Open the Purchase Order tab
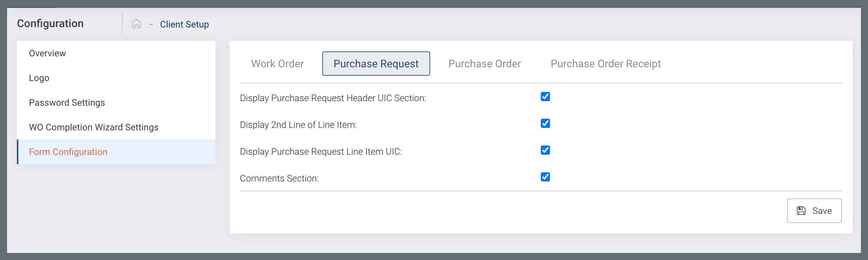The height and width of the screenshot is (260, 868). pyautogui.click(x=484, y=64)
